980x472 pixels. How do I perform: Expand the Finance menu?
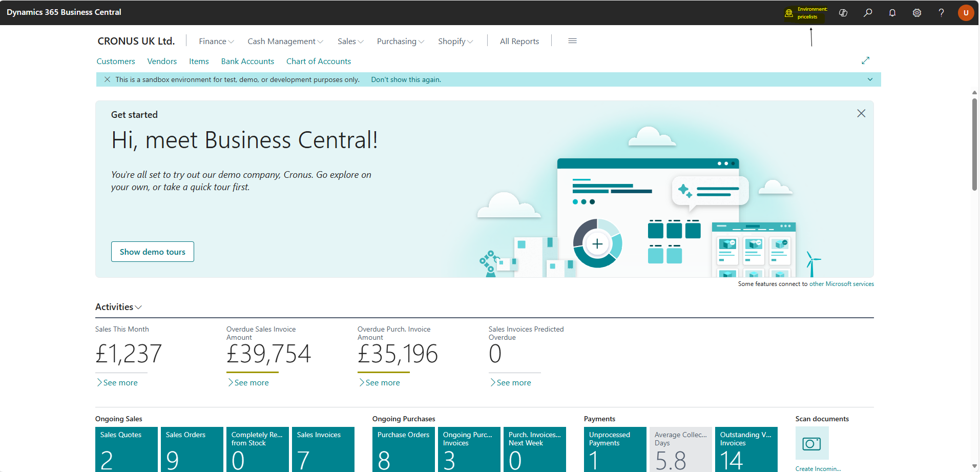point(216,41)
